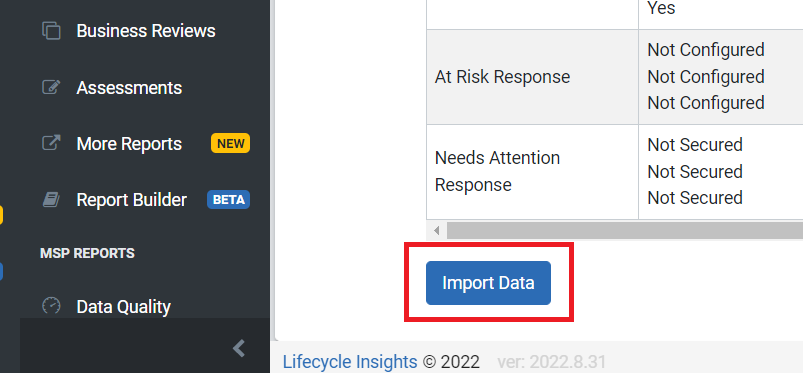Viewport: 803px width, 373px height.
Task: Click the More Reports external-link icon
Action: [x=51, y=143]
